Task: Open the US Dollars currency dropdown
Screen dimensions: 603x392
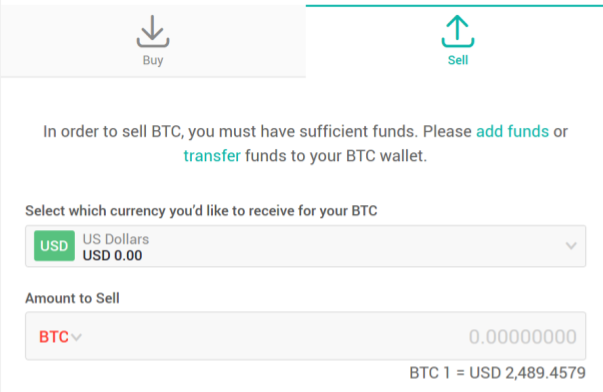Action: click(x=306, y=246)
